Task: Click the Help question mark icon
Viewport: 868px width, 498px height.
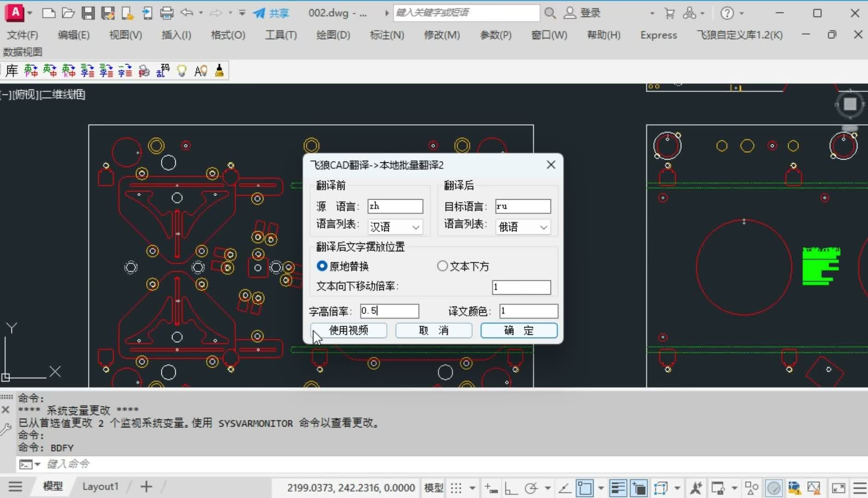Action: (x=727, y=13)
